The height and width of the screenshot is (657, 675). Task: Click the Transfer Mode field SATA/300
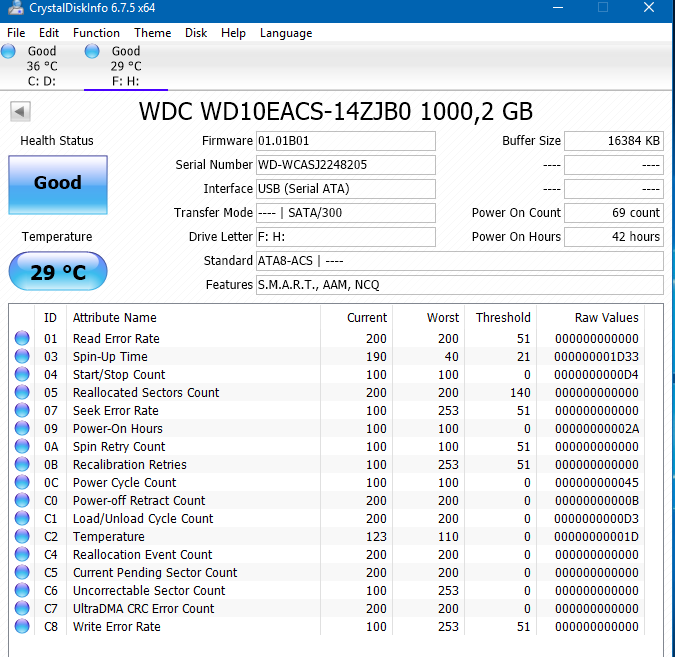346,213
